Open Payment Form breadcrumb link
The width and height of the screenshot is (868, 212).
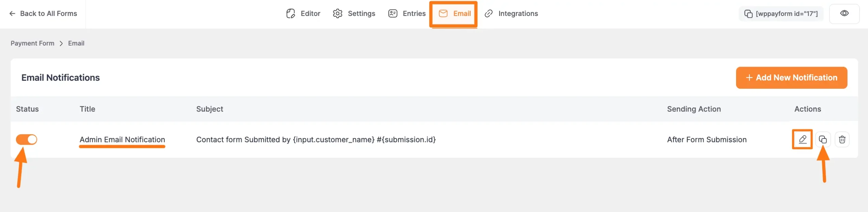[32, 43]
